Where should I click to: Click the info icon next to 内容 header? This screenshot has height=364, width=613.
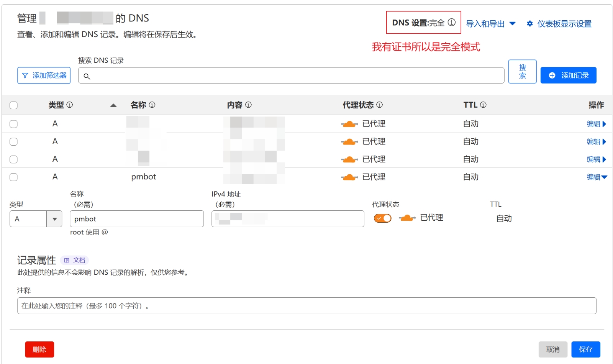[x=248, y=105]
